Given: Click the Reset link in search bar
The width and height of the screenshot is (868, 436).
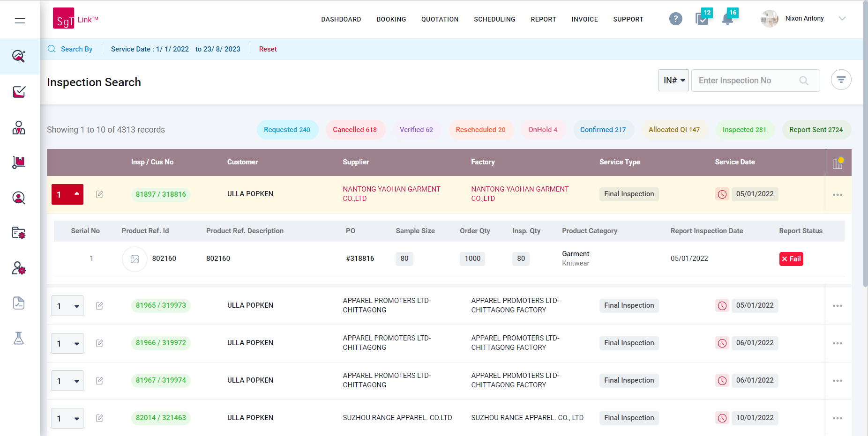Looking at the screenshot, I should tap(268, 49).
